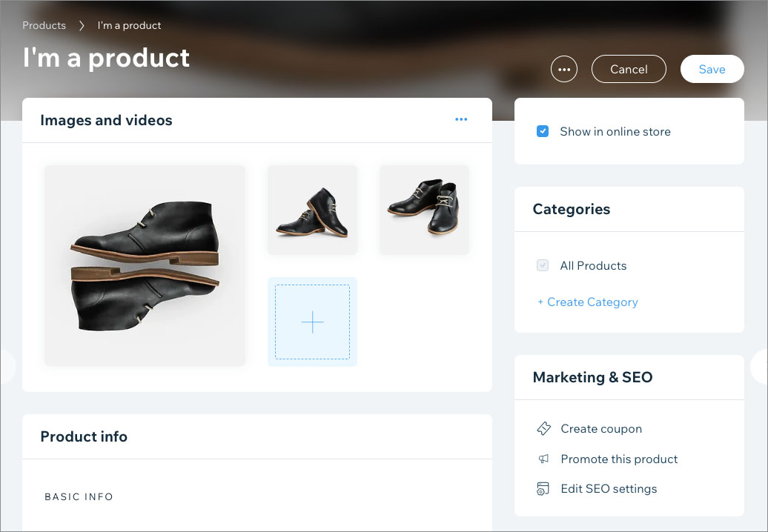Click the SEO settings icon
Image resolution: width=768 pixels, height=532 pixels.
click(543, 488)
